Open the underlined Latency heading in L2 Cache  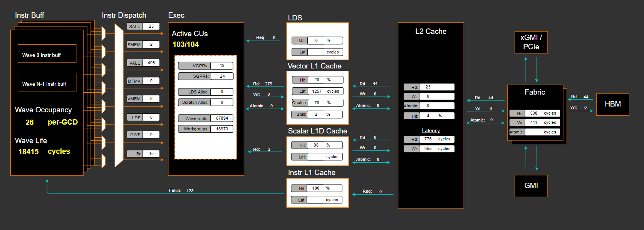(431, 131)
